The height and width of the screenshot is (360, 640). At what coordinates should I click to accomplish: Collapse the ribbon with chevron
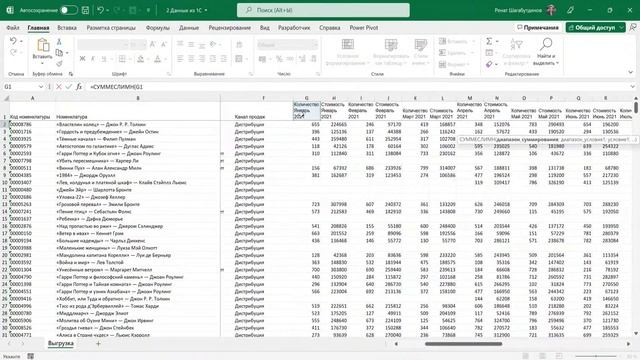(631, 72)
